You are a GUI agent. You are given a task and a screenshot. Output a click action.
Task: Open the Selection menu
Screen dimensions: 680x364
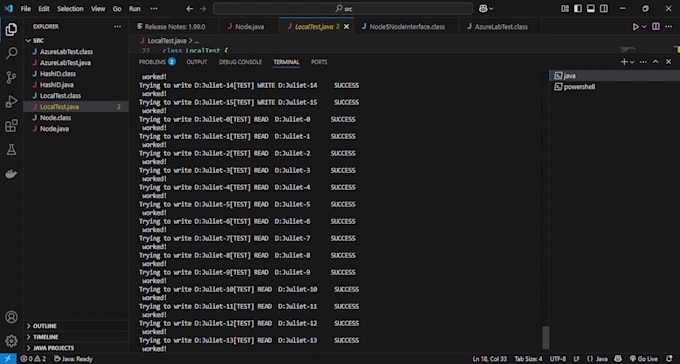(x=70, y=9)
